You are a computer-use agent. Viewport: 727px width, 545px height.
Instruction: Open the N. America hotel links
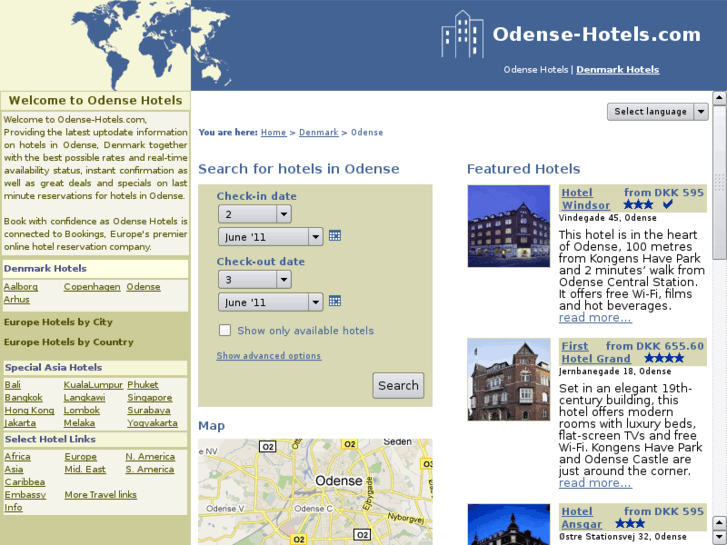(150, 456)
